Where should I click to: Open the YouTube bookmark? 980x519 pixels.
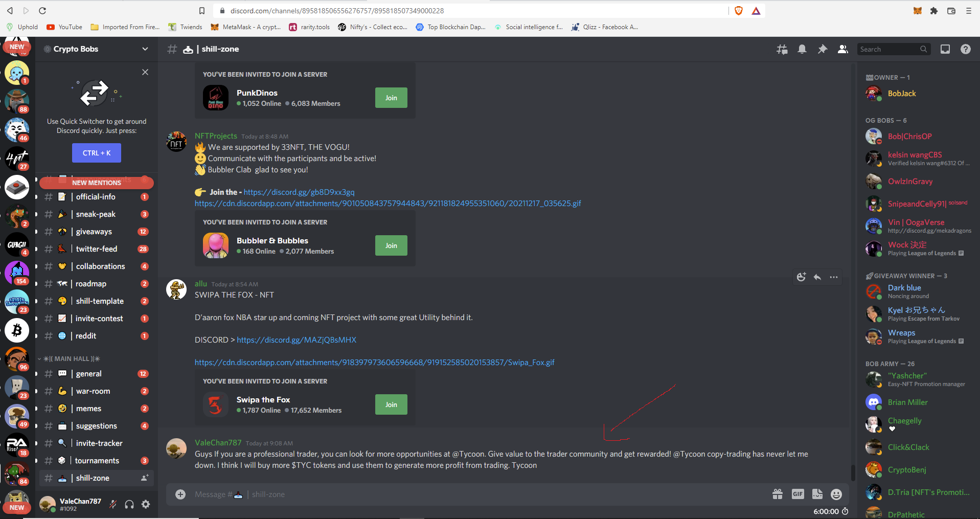tap(64, 27)
